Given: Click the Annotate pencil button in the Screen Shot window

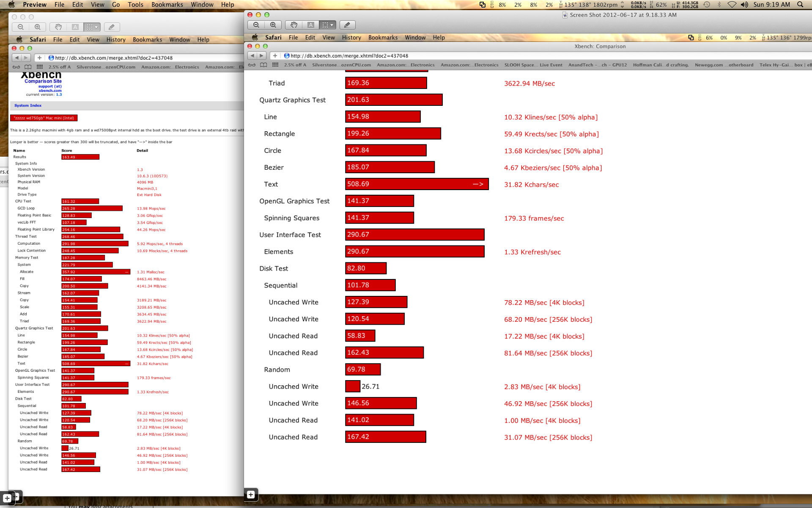Looking at the screenshot, I should pyautogui.click(x=347, y=25).
